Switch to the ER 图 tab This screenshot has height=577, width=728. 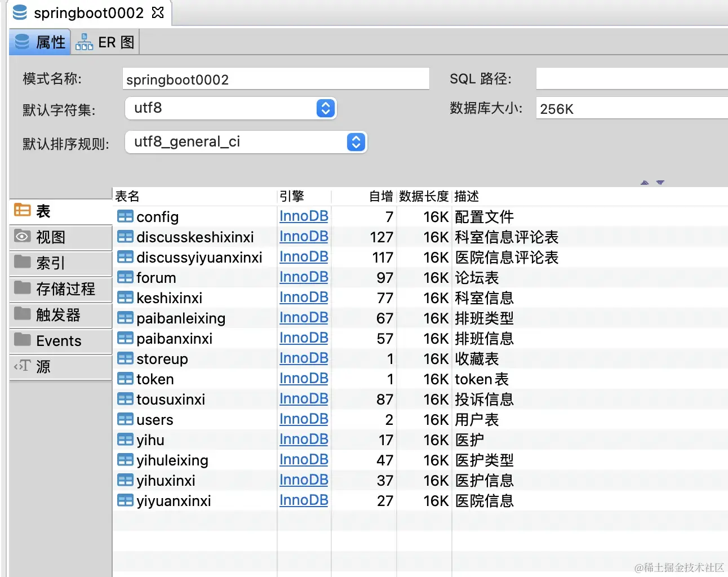coord(105,41)
